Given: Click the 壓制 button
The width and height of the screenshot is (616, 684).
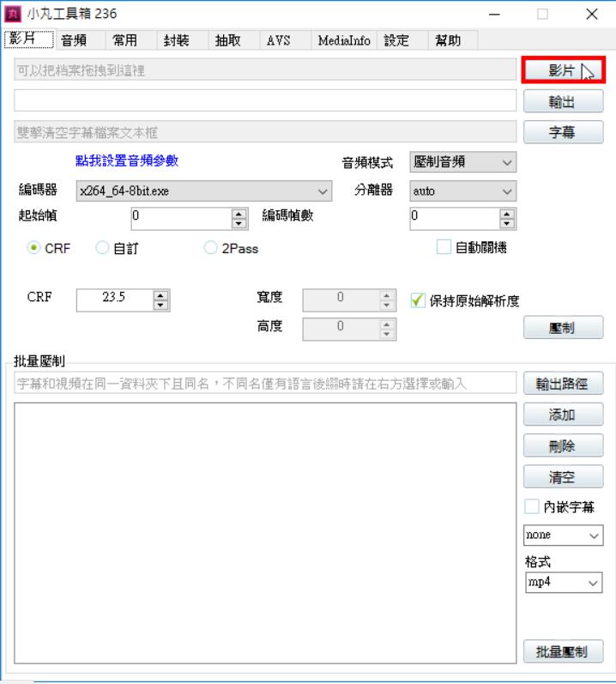Looking at the screenshot, I should click(564, 327).
